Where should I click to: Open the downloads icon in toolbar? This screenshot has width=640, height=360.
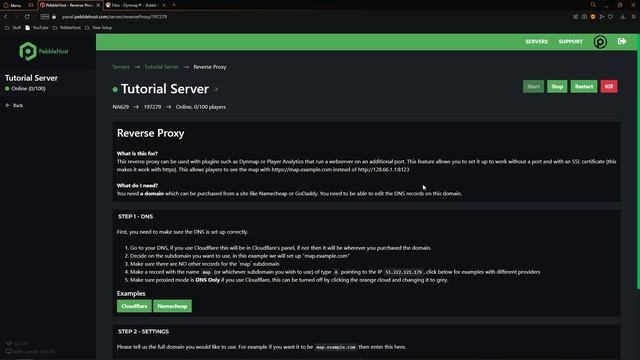pyautogui.click(x=623, y=17)
